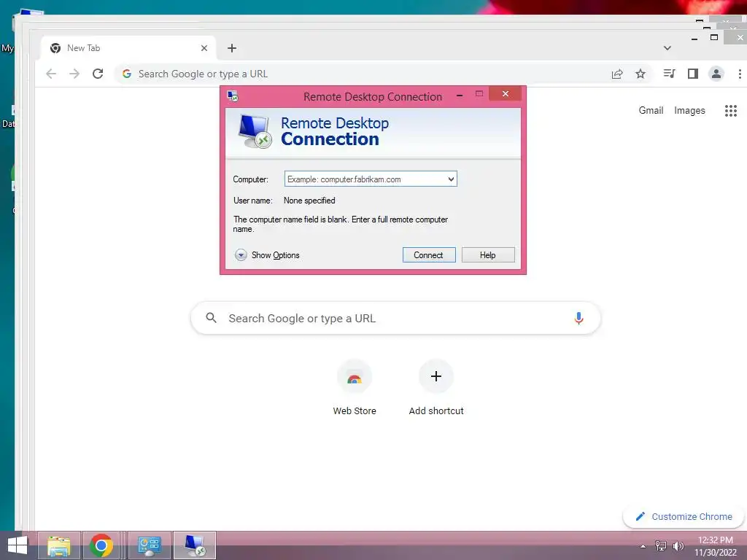
Task: Open File Explorer from the taskbar
Action: click(x=58, y=545)
